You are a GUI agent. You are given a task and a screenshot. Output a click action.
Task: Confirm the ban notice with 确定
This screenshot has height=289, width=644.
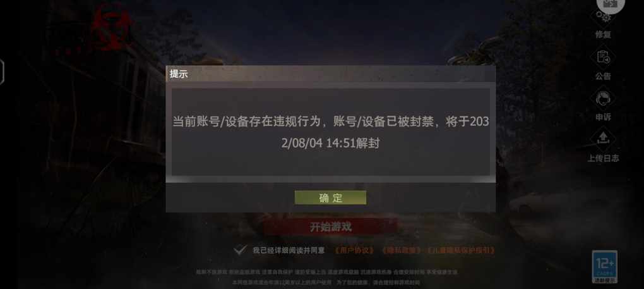pyautogui.click(x=331, y=198)
